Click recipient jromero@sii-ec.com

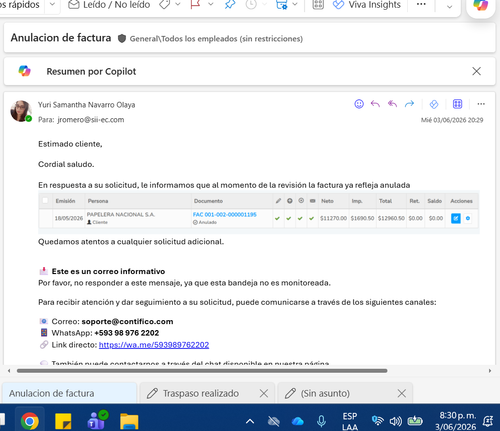pos(91,120)
